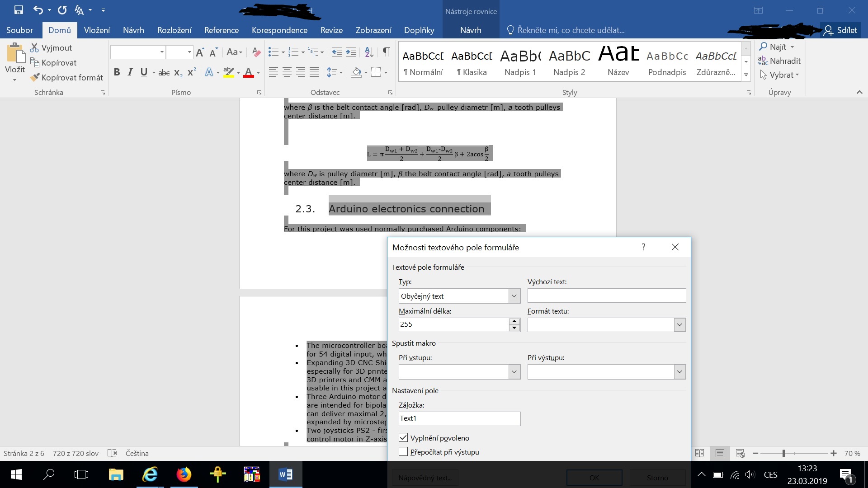The image size is (868, 488).
Task: Open the Formát textu dropdown
Action: [679, 325]
